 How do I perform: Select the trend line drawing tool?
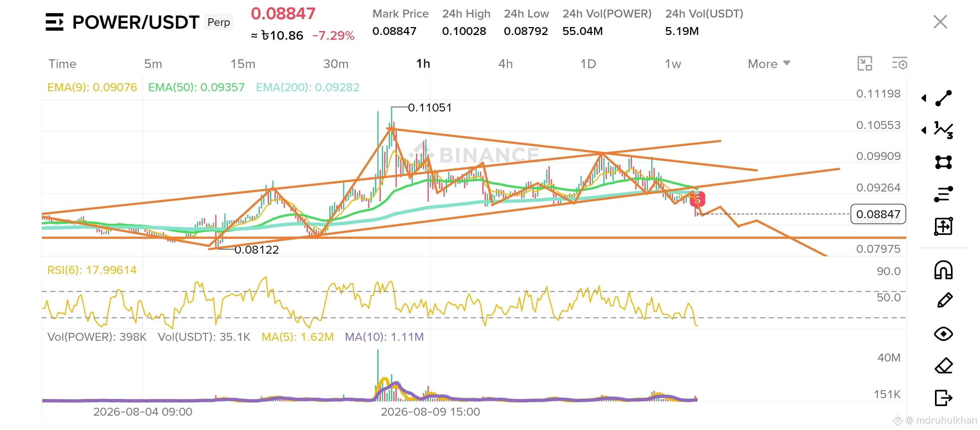coord(943,98)
